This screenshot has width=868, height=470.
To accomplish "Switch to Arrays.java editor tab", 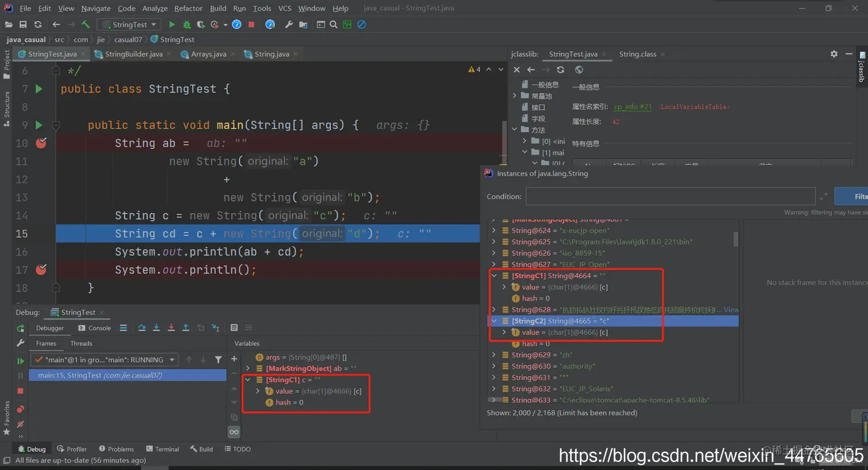I will pyautogui.click(x=208, y=54).
